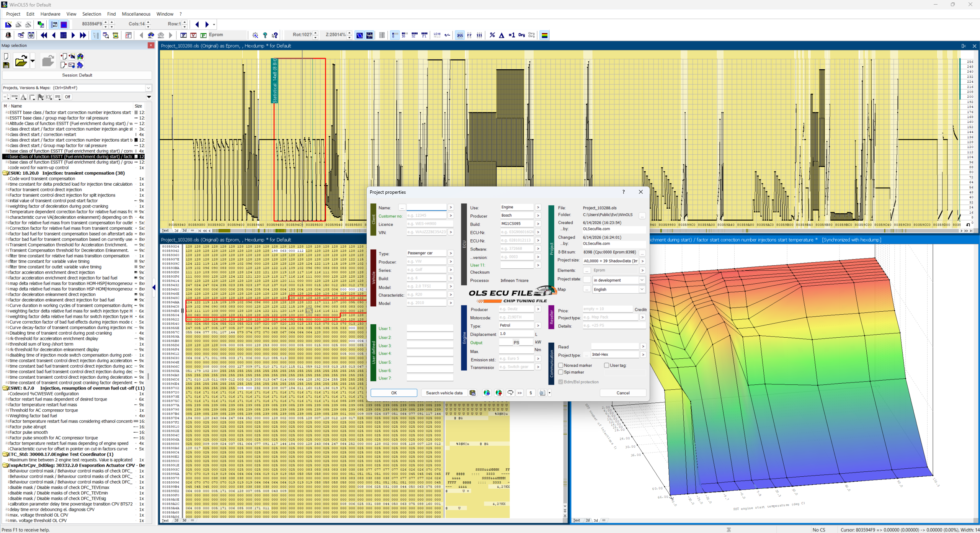The height and width of the screenshot is (533, 980).
Task: Click the paragraph sign button in dialog
Action: click(x=531, y=393)
